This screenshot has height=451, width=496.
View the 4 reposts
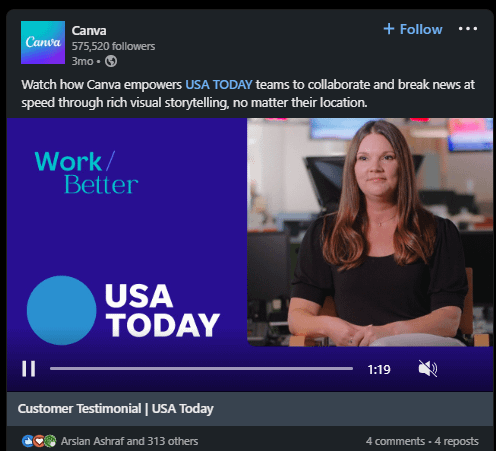457,441
